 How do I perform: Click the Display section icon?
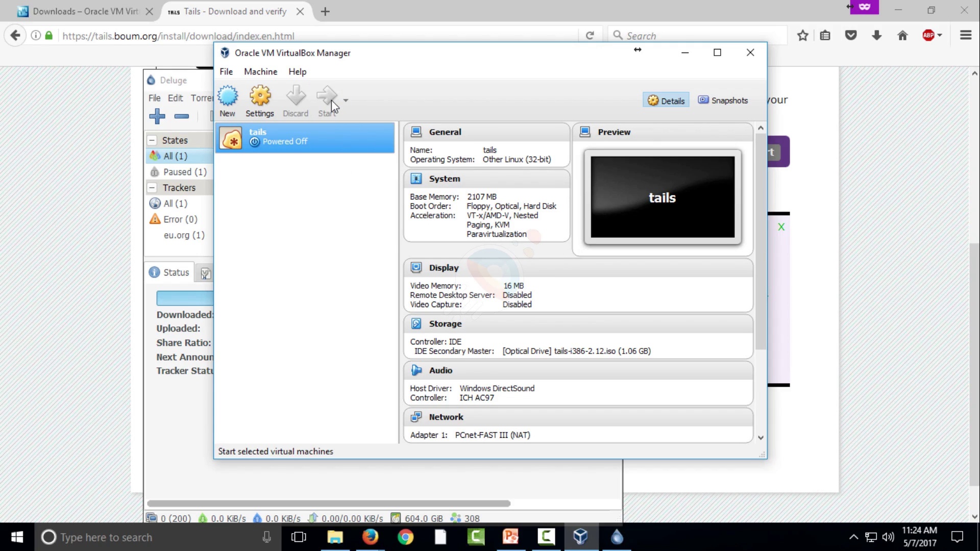coord(416,268)
